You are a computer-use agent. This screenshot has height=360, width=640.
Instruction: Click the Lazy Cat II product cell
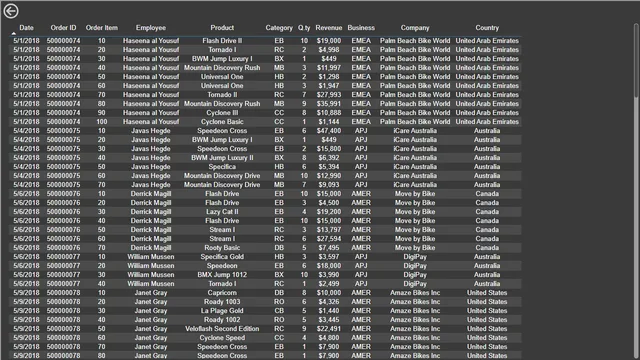[x=222, y=212]
